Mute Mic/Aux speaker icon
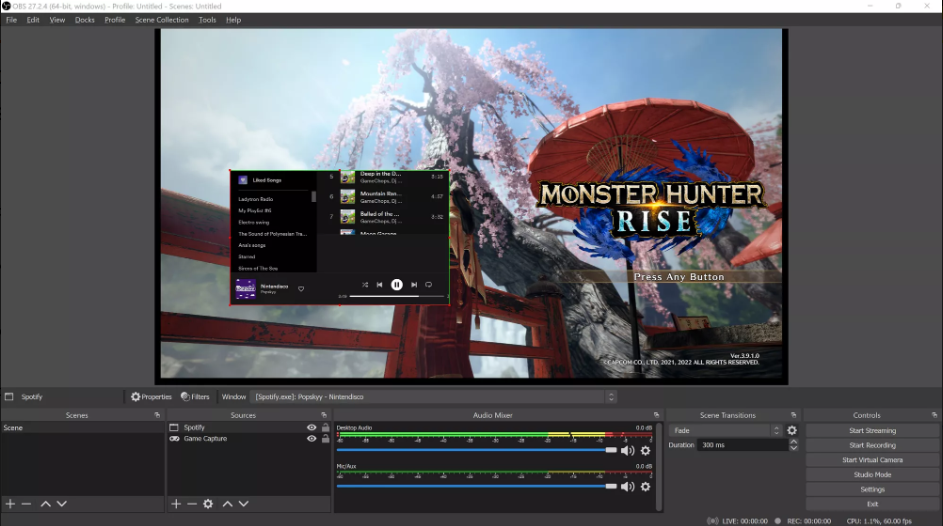 [x=627, y=486]
